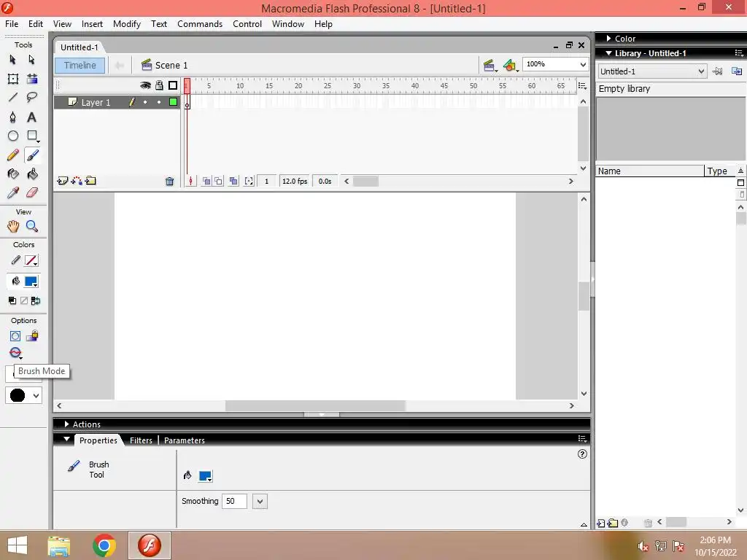Select the Hand tool

coord(13,226)
